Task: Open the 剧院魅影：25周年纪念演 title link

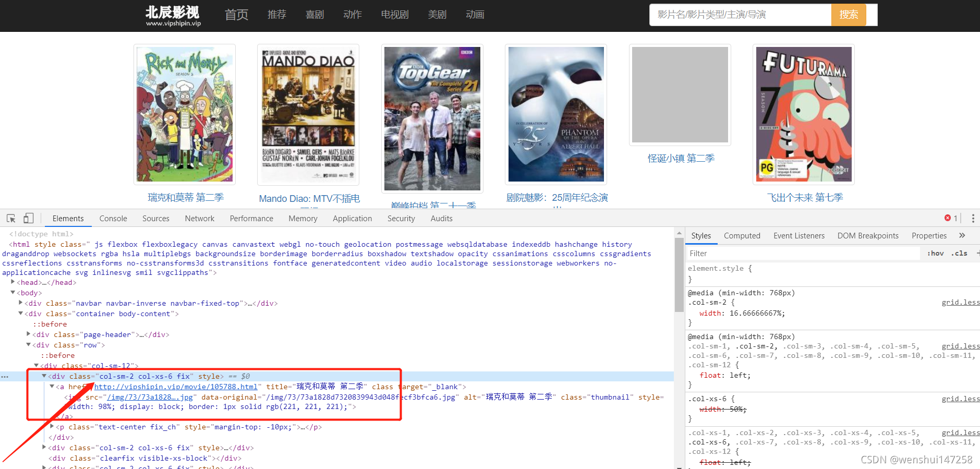Action: (557, 198)
